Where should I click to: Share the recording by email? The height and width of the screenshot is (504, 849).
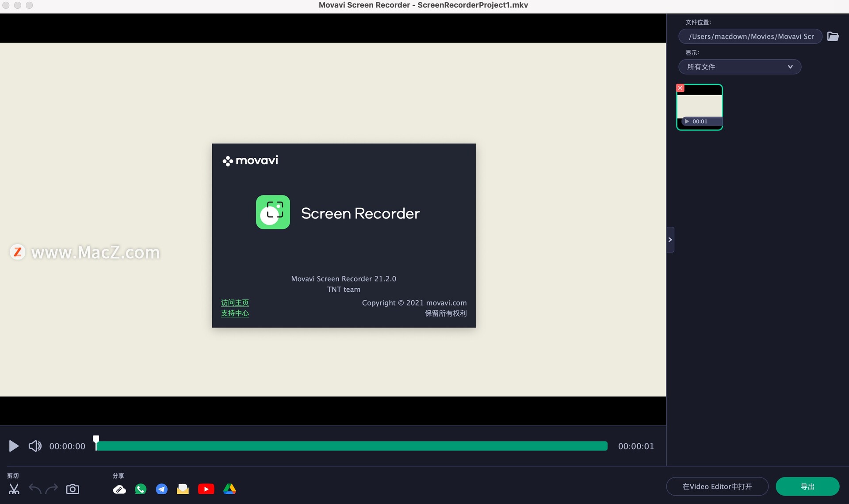[183, 489]
